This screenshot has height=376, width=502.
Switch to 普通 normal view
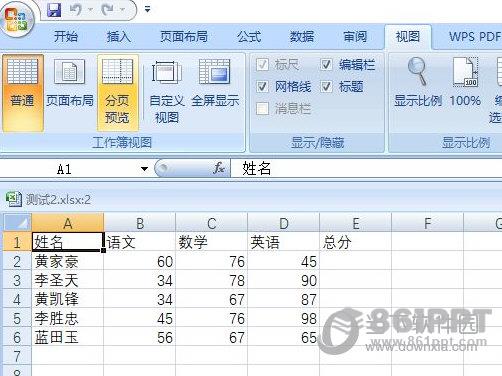23,93
